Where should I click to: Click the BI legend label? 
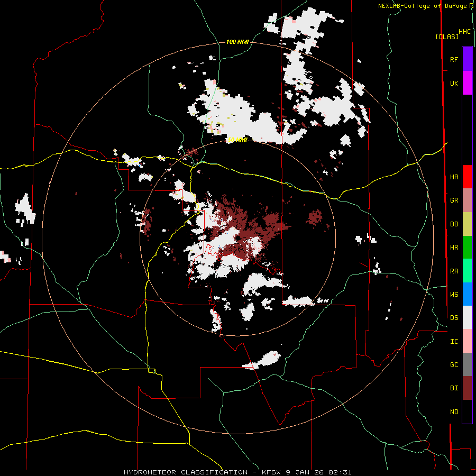point(454,388)
